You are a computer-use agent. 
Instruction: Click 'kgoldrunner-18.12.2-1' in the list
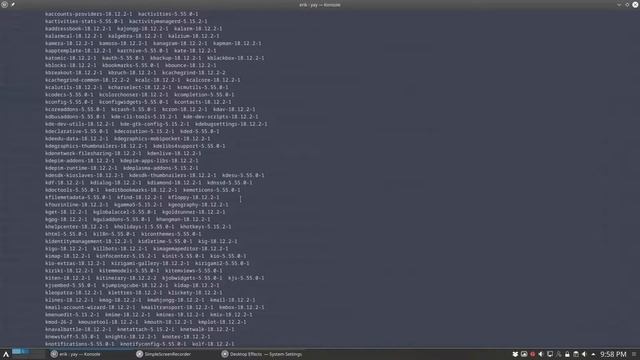pyautogui.click(x=193, y=212)
